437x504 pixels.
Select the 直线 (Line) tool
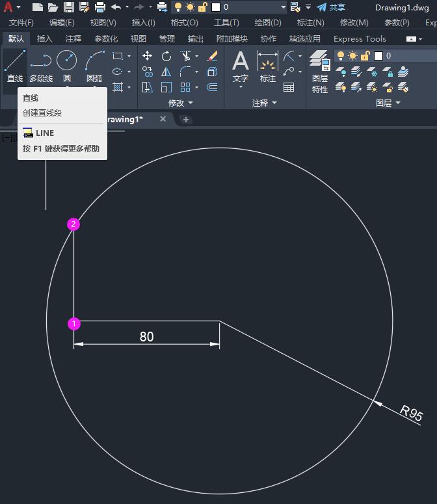click(15, 66)
